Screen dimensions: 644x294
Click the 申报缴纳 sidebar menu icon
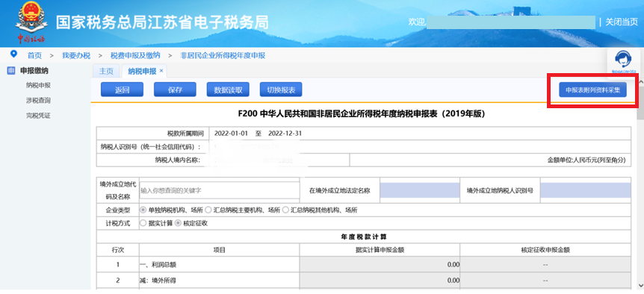[11, 71]
